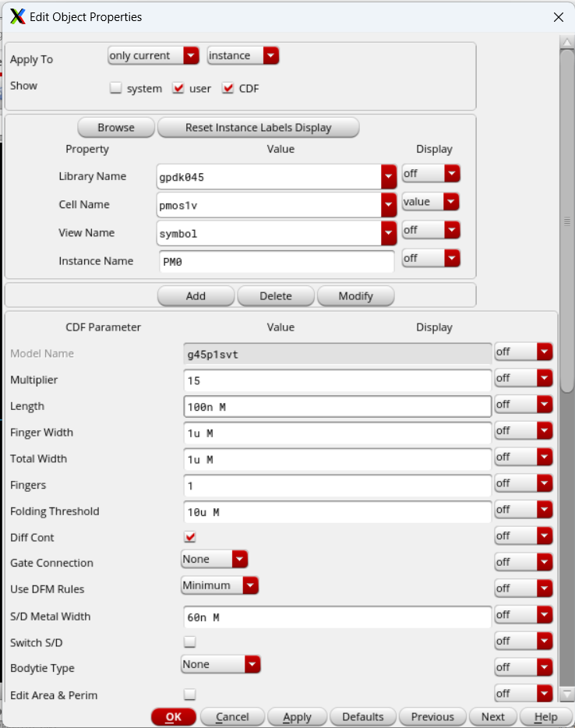Open the Gate Connection None dropdown
Viewport: 575px width, 728px height.
tap(214, 559)
